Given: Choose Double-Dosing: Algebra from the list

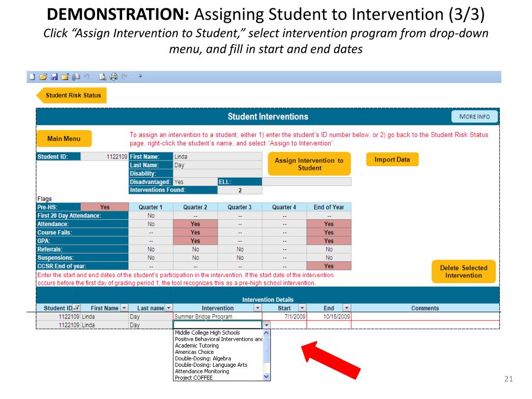Looking at the screenshot, I should 203,358.
